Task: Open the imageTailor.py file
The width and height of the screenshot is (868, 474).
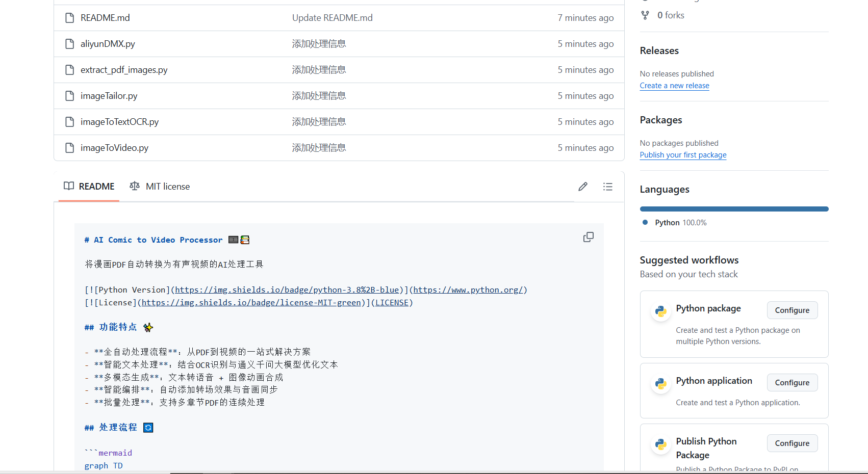Action: point(109,96)
